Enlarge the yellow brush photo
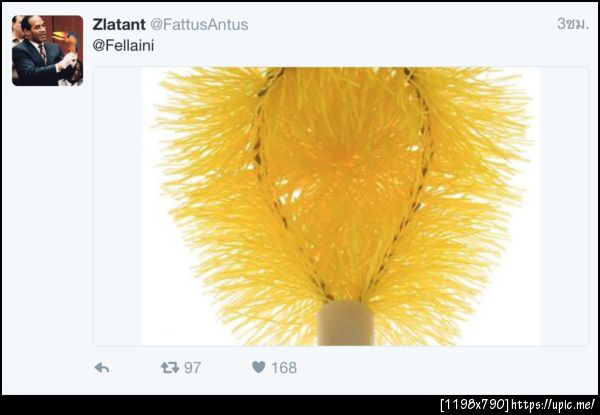 (341, 207)
